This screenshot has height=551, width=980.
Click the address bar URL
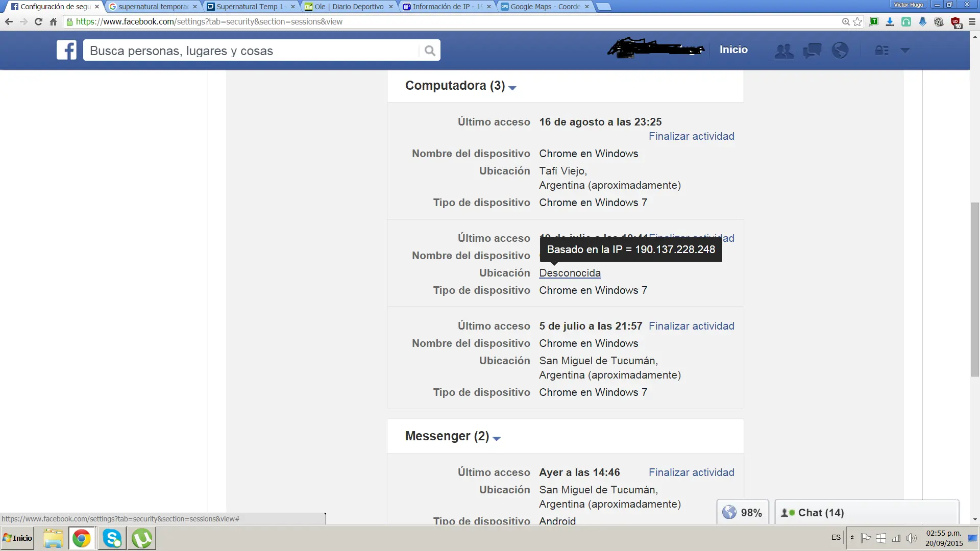(209, 21)
